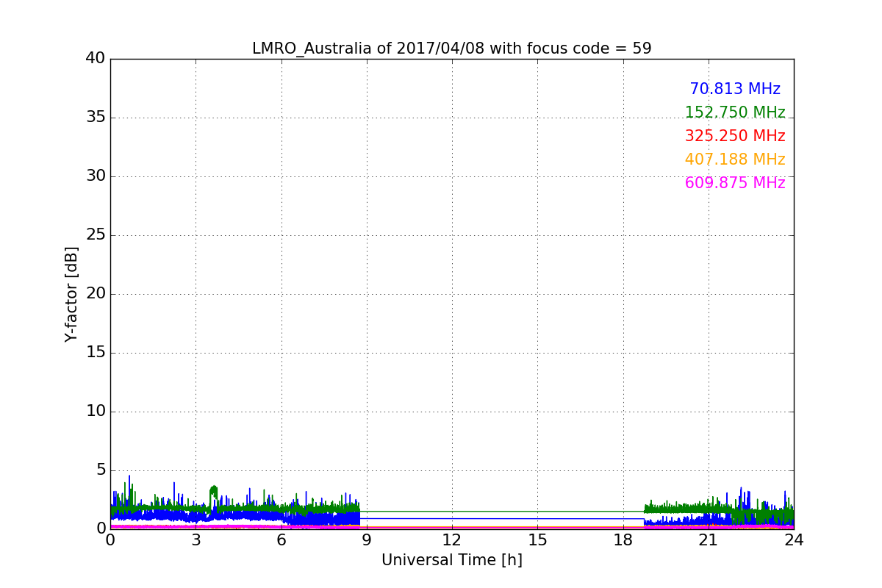Select the 407.188 MHz legend label

(x=735, y=159)
